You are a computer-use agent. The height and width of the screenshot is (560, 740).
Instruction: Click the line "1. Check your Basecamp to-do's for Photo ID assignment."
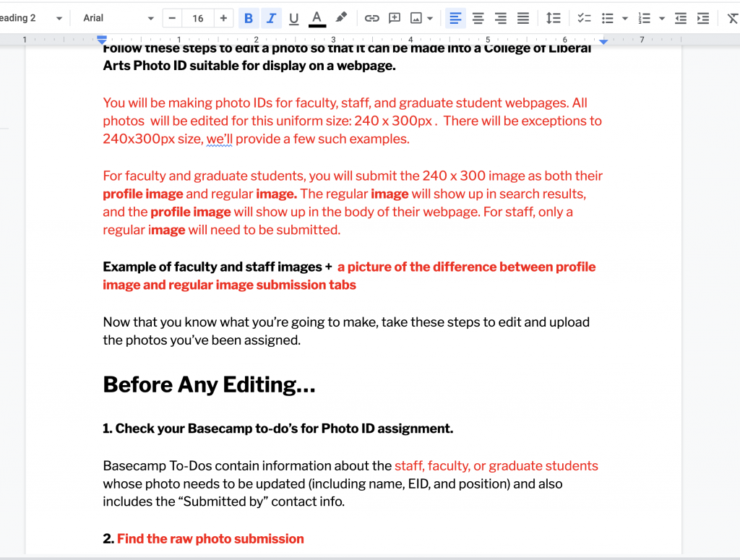pos(278,428)
